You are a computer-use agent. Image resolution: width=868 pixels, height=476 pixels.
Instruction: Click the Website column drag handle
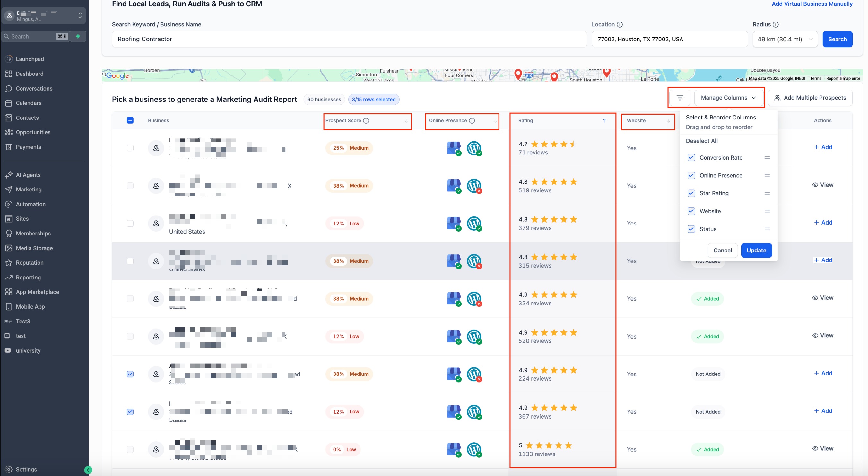pos(767,211)
